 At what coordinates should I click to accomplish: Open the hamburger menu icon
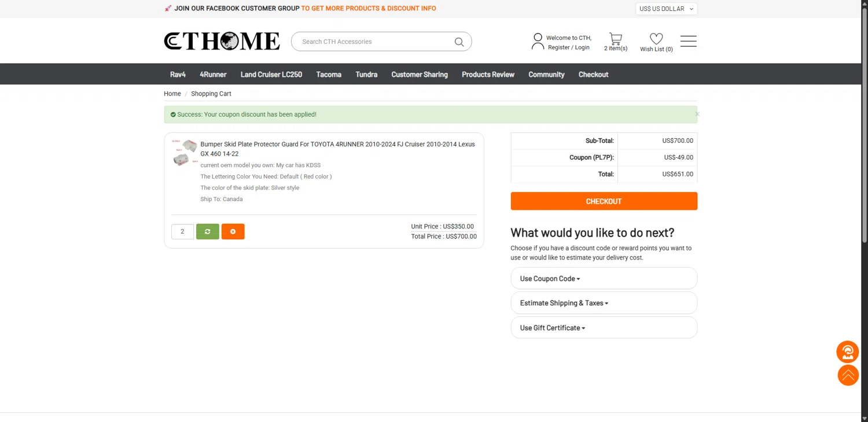tap(689, 41)
